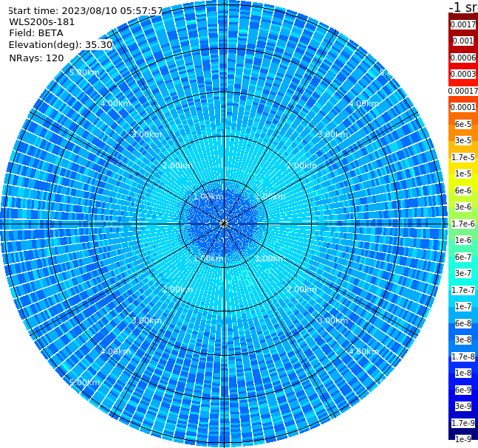Select the WLS200s-181 instrument label
Image resolution: width=478 pixels, height=448 pixels.
click(x=42, y=22)
